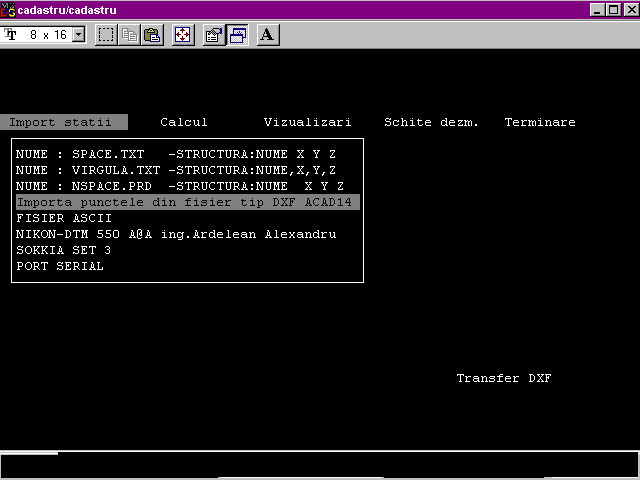640x480 pixels.
Task: Click the Copy toolbar icon
Action: tap(129, 35)
